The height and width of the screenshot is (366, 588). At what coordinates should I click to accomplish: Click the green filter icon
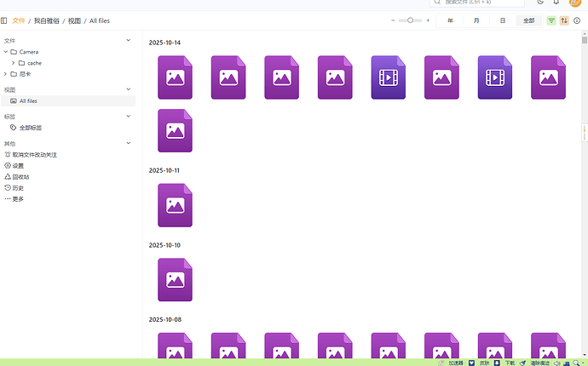[551, 20]
